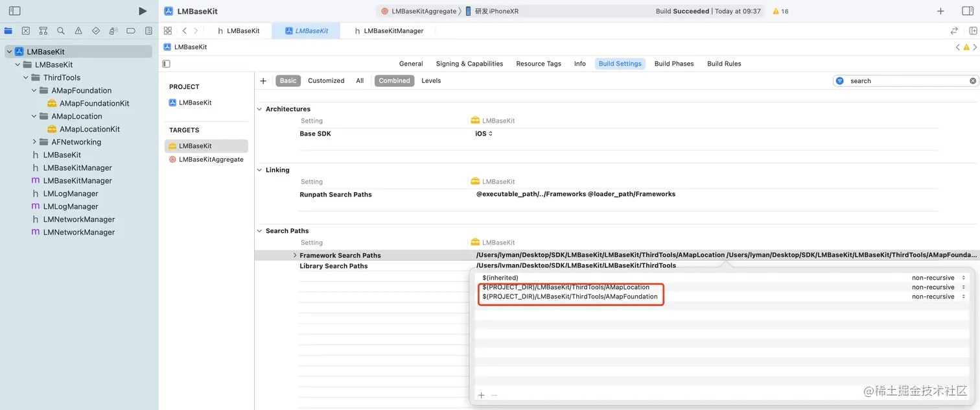Click the build settings search field
Screen dimensions: 980x410
(907, 81)
